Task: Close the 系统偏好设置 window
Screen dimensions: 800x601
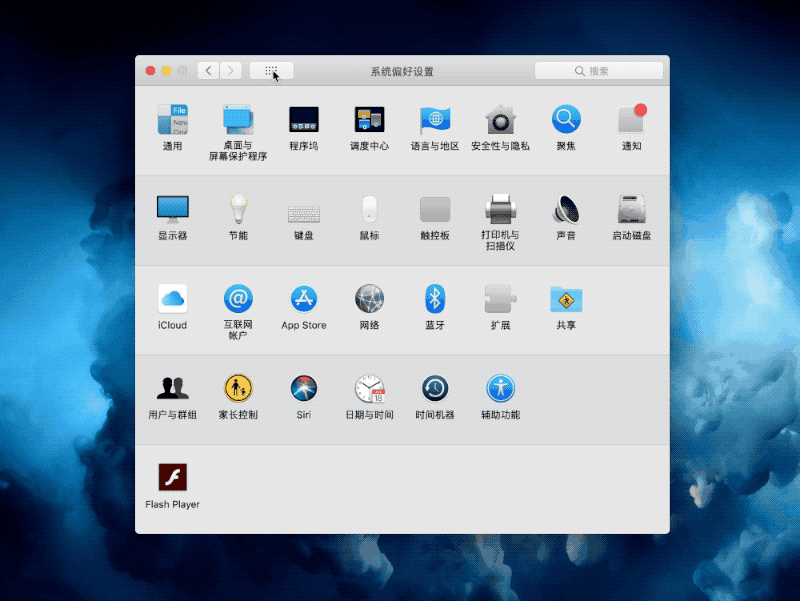Action: pos(151,71)
